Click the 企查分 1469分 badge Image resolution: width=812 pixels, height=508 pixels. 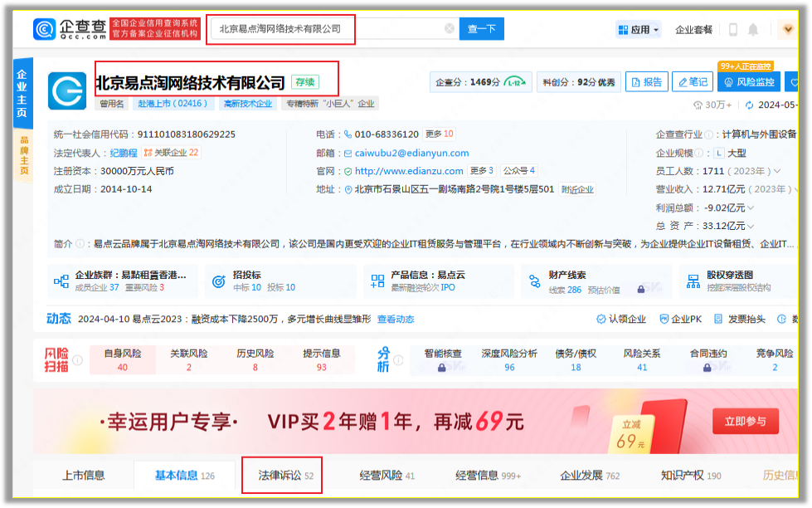pos(480,82)
